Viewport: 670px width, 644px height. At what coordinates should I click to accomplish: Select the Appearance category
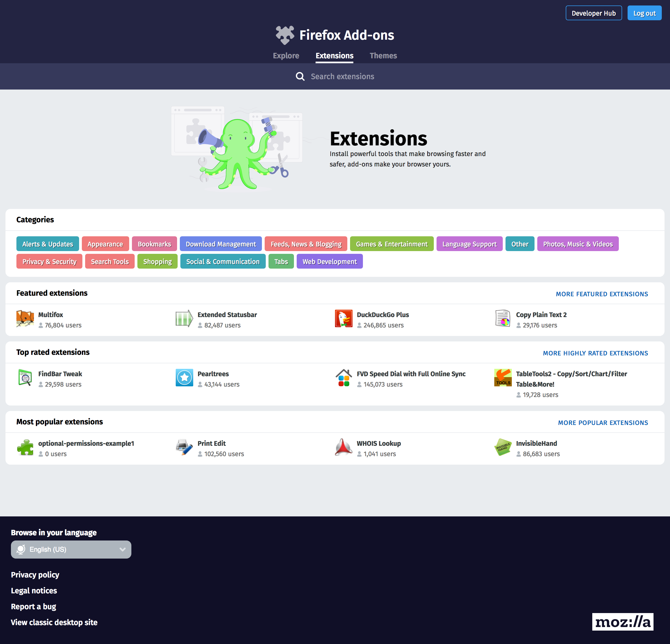tap(105, 244)
